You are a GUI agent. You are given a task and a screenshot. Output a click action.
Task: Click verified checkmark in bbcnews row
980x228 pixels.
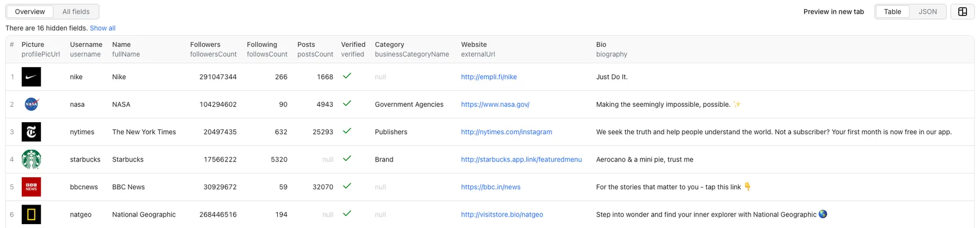[347, 186]
